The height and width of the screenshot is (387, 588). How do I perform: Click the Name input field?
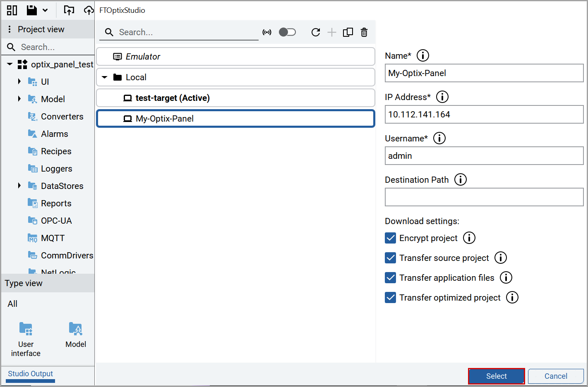click(x=484, y=73)
